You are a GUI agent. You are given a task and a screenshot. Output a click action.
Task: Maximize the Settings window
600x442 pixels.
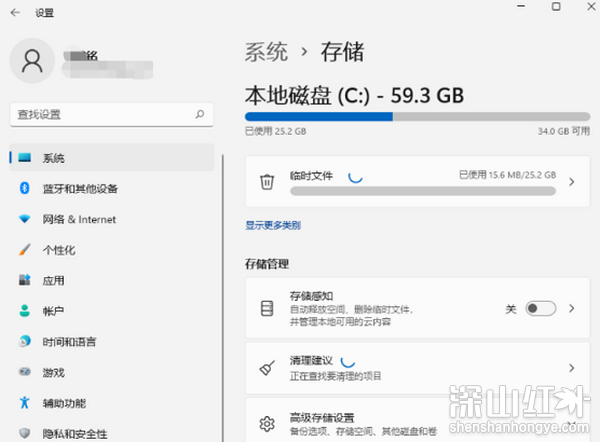pyautogui.click(x=556, y=7)
